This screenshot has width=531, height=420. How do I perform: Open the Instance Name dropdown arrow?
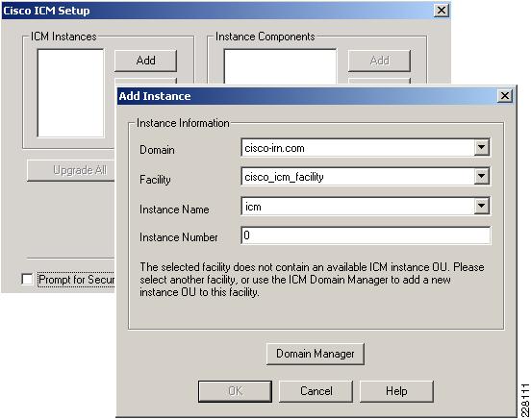481,206
